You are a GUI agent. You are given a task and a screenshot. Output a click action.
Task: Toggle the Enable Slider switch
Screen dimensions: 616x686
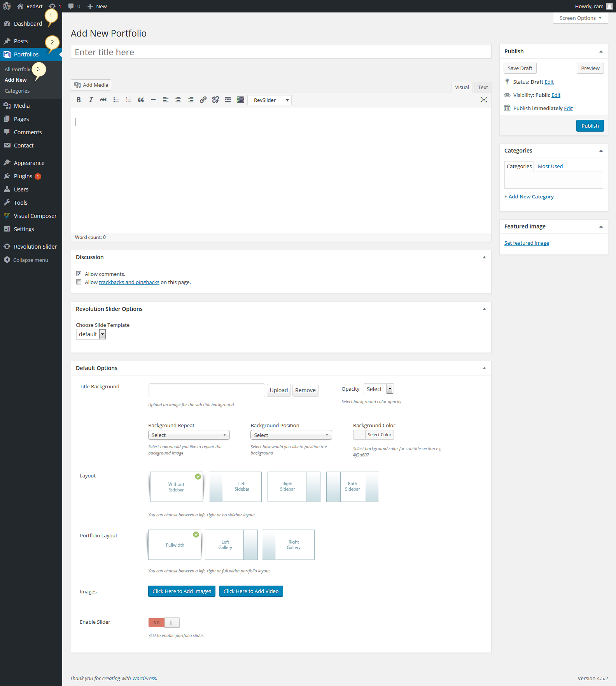click(x=164, y=623)
